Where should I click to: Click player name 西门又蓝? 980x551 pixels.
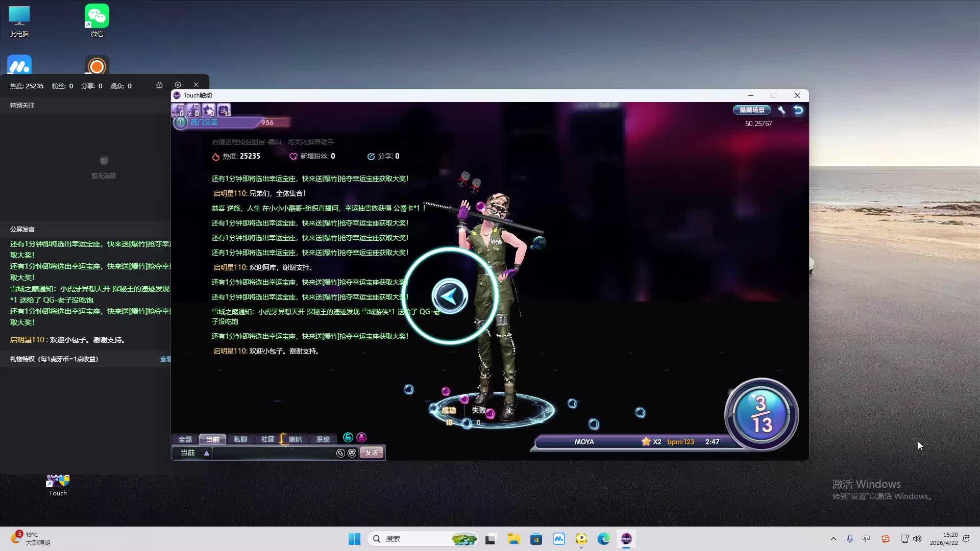pyautogui.click(x=204, y=122)
